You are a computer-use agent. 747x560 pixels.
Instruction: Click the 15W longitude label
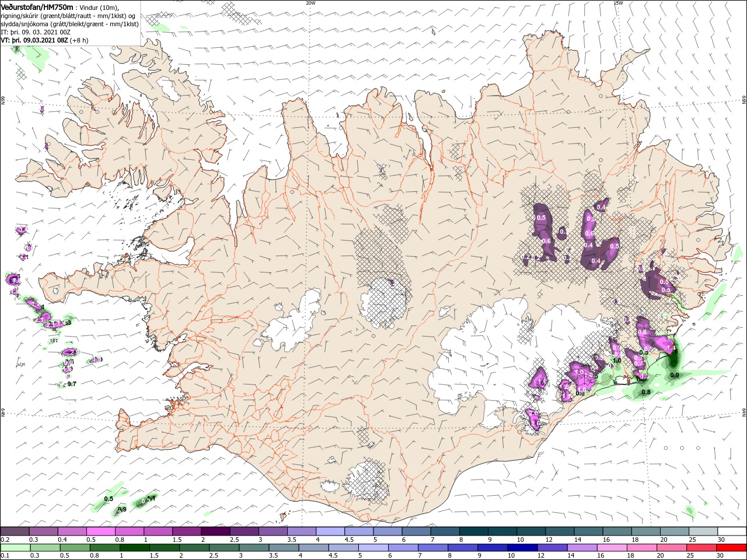click(x=618, y=3)
